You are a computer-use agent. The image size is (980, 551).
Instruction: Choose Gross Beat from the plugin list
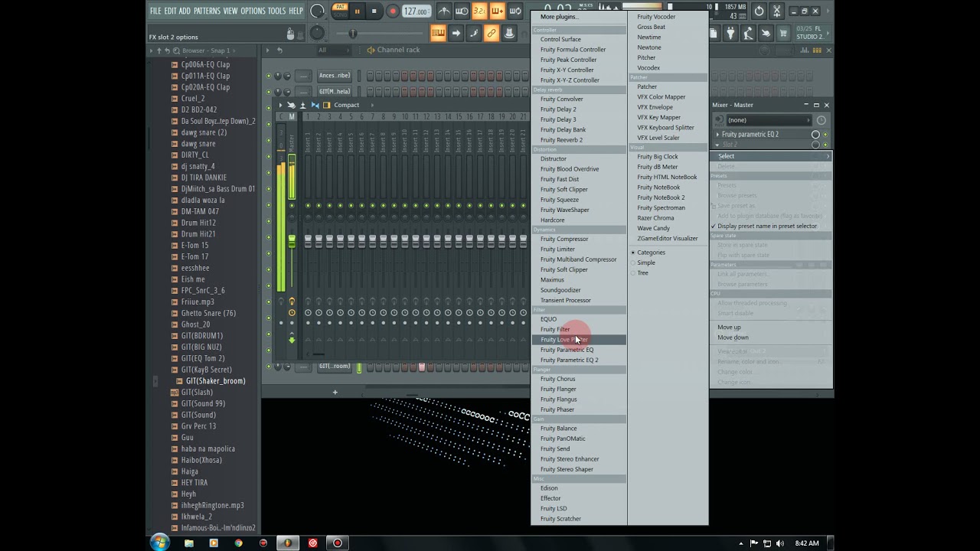652,27
